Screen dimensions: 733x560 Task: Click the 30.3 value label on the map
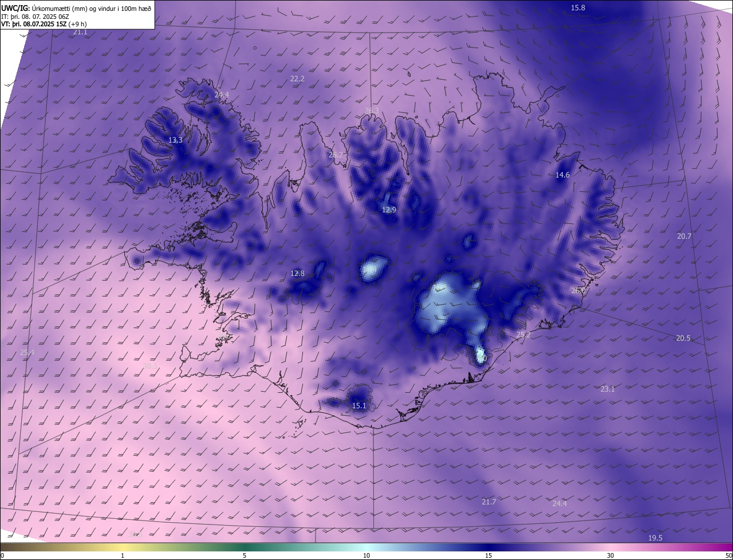(x=150, y=366)
